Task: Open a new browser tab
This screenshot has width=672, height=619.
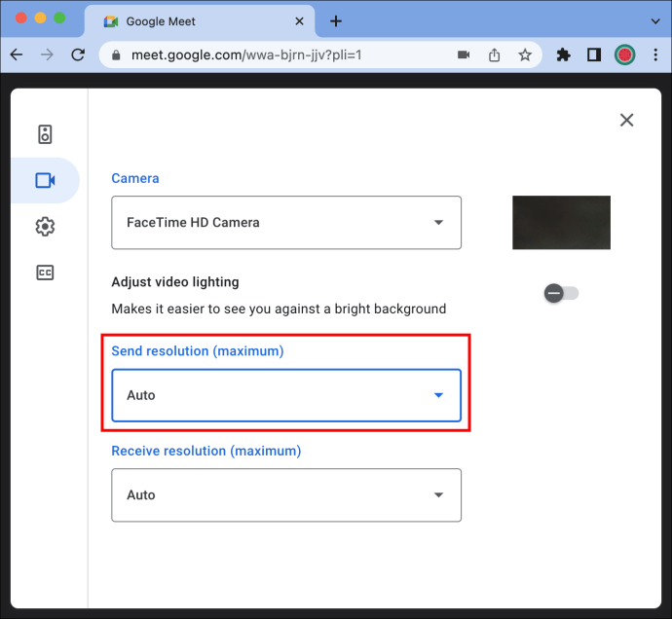Action: 336,21
